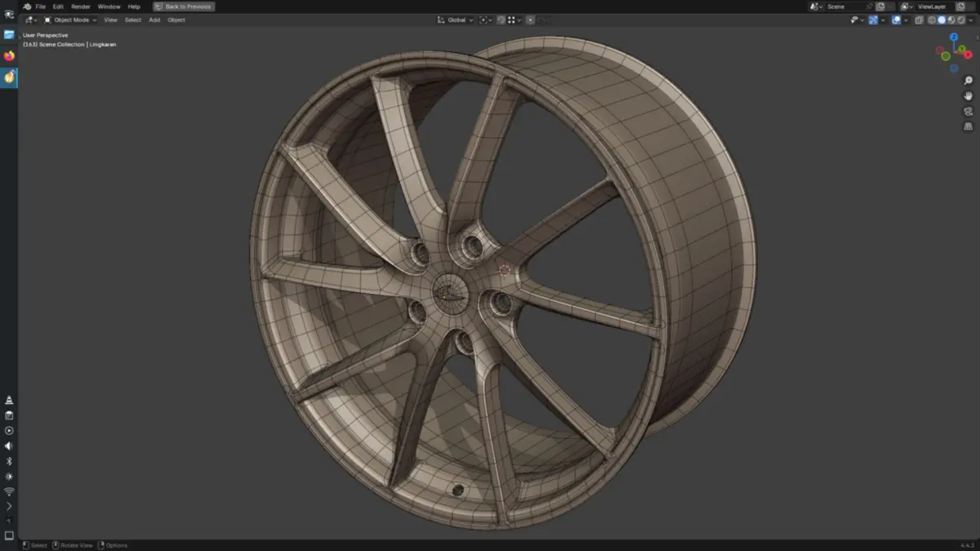Switch to solid viewport shading
The width and height of the screenshot is (980, 551).
click(x=942, y=20)
